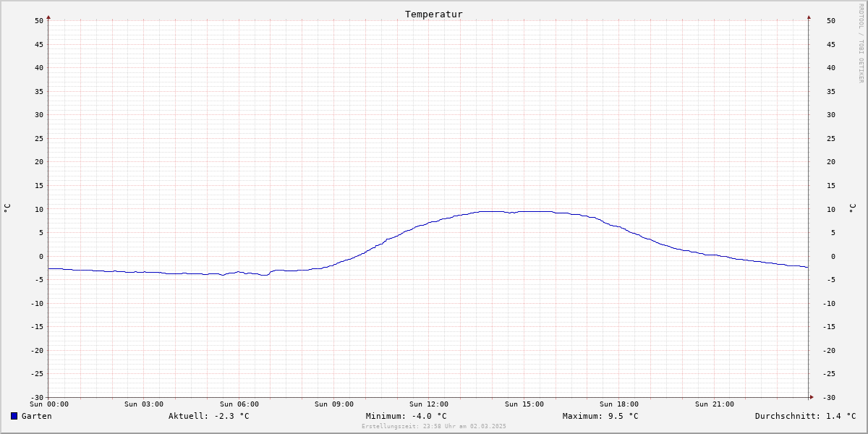Click the 'Sun 09:00' x-axis label

point(334,404)
